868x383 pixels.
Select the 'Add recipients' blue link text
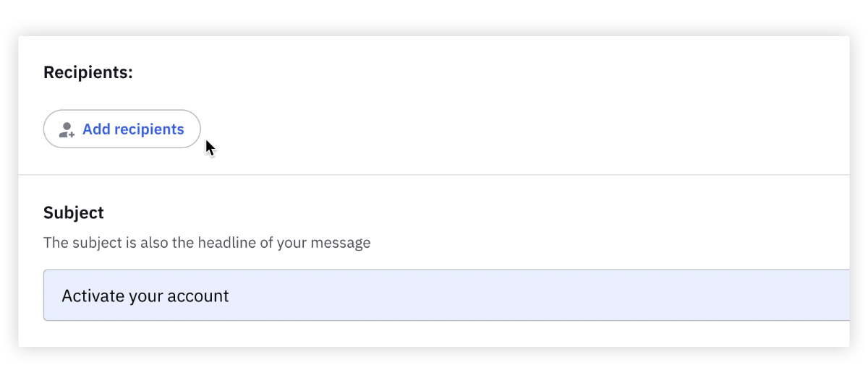[133, 129]
